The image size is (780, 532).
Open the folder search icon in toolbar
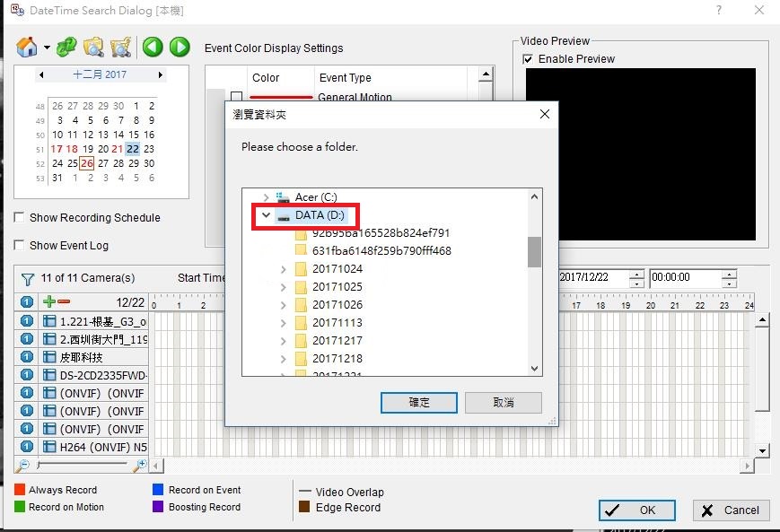point(92,47)
